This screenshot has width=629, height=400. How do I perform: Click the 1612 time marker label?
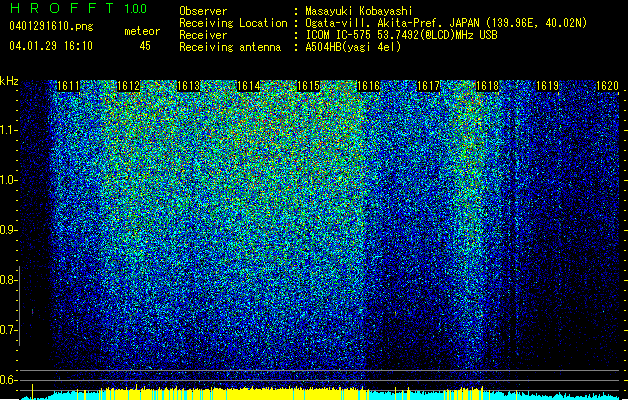tap(128, 86)
